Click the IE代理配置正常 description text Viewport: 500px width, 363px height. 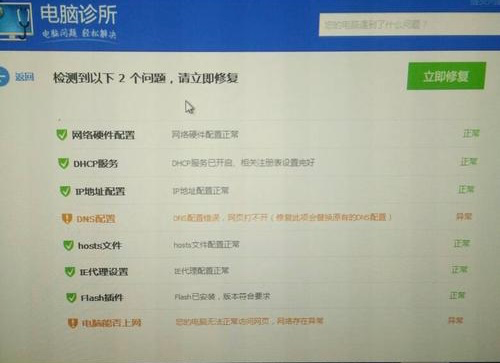coord(202,271)
